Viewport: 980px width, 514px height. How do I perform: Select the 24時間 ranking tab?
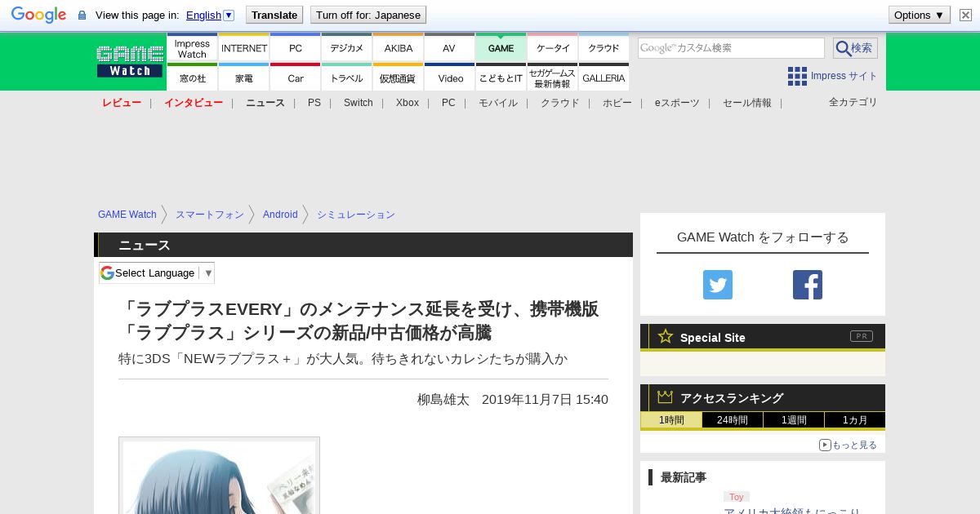coord(733,420)
